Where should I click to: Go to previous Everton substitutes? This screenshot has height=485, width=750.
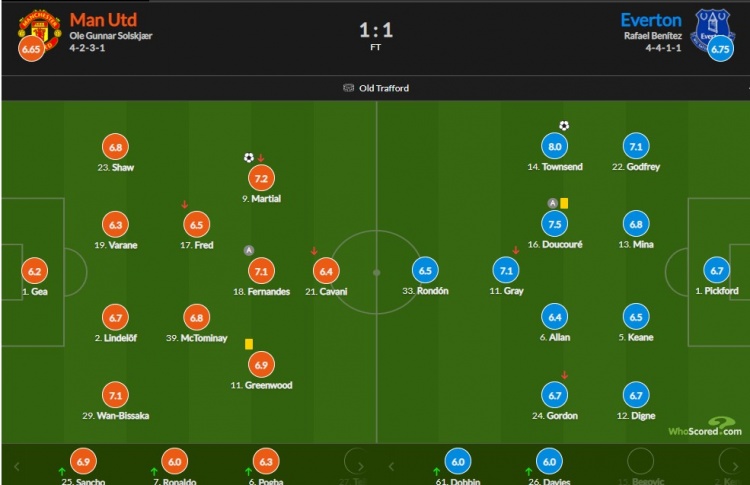[x=391, y=466]
